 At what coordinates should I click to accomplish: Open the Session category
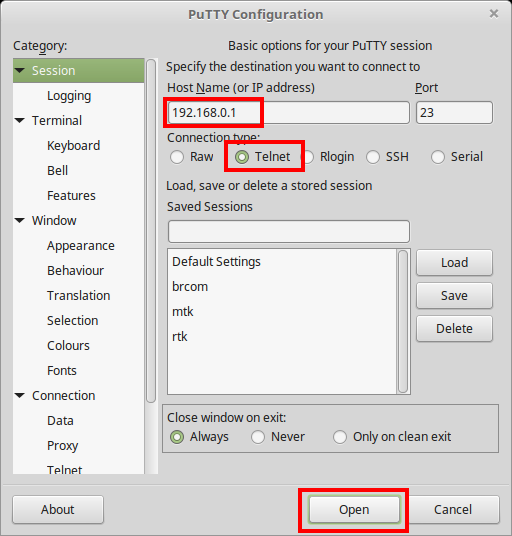coord(79,70)
